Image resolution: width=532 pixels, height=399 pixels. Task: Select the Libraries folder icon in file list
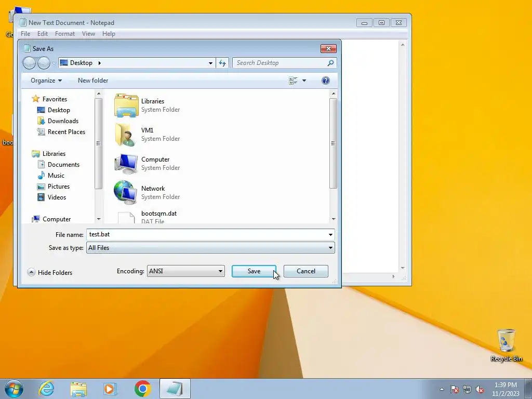click(x=126, y=105)
